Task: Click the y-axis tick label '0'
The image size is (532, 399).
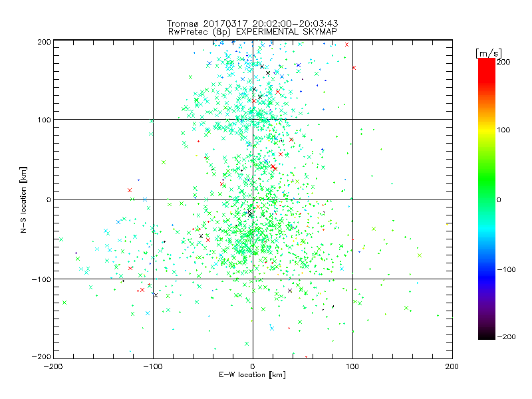Action: 49,199
